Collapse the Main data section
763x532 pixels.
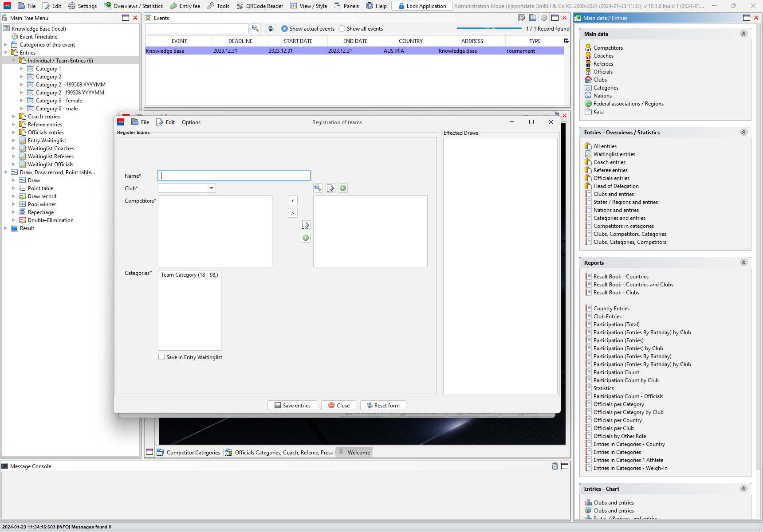click(x=743, y=34)
